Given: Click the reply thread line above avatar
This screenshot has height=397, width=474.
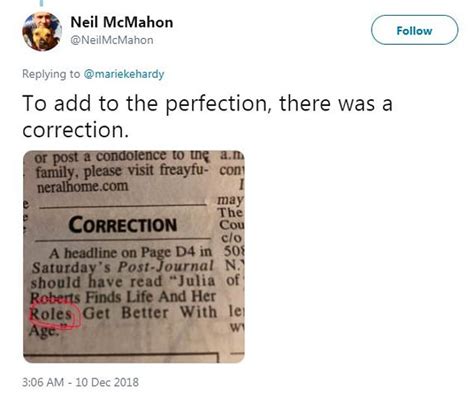Looking at the screenshot, I should [x=42, y=3].
